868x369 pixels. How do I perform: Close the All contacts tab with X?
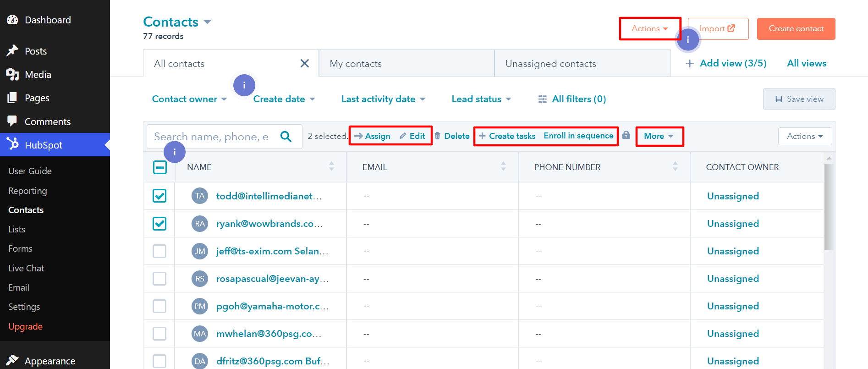[x=304, y=63]
